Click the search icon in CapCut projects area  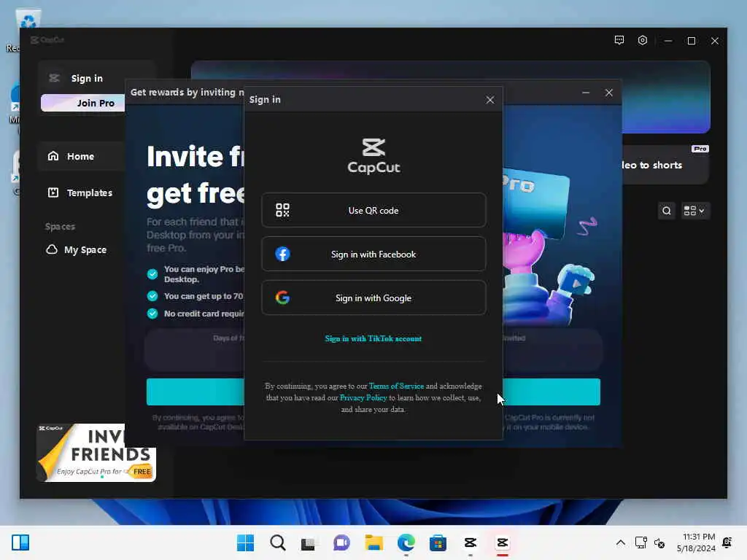tap(667, 211)
